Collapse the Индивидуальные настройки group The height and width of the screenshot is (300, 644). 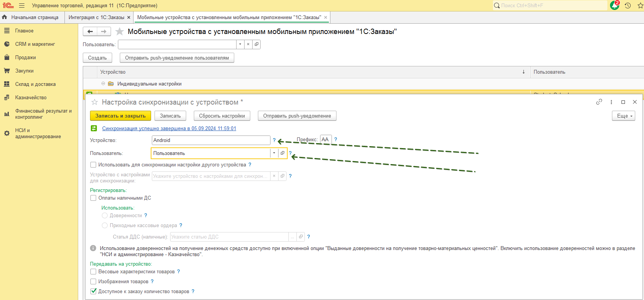click(x=103, y=84)
